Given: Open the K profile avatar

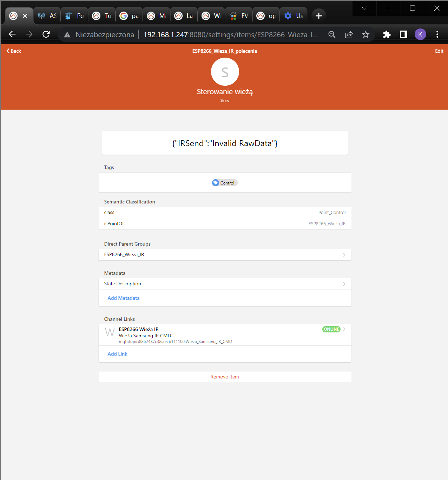Looking at the screenshot, I should pos(420,34).
